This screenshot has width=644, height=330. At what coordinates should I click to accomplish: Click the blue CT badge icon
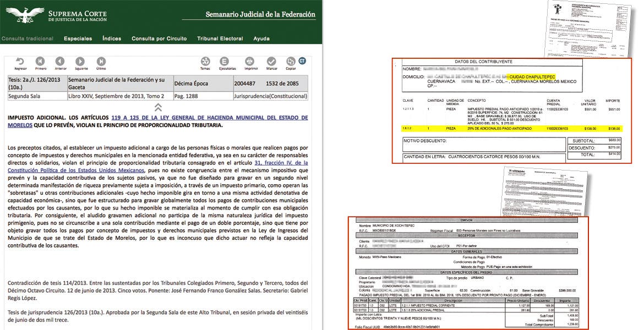pyautogui.click(x=302, y=61)
